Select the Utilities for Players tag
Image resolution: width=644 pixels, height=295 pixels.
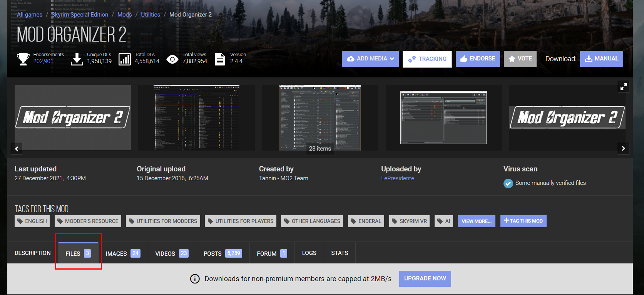241,221
